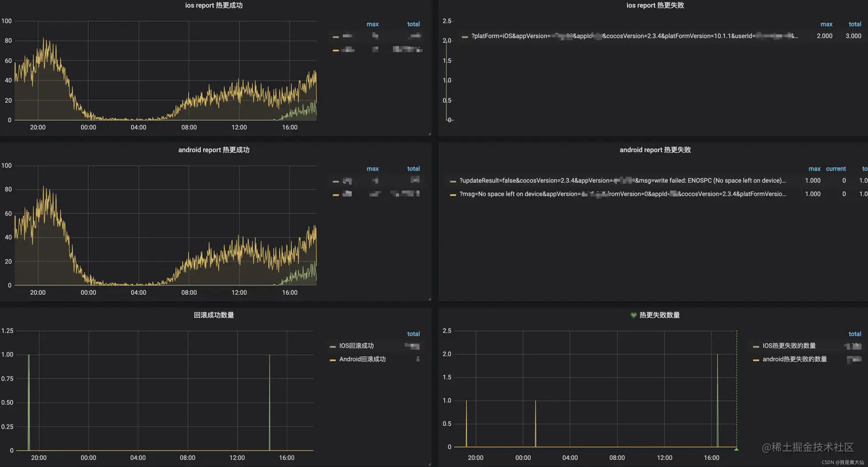Open the ios report 热更成功 panel title menu

(214, 5)
